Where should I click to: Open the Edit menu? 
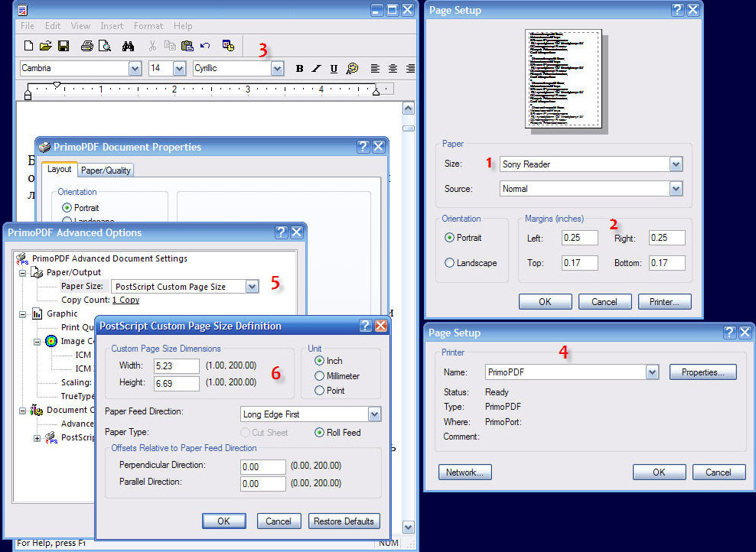point(53,26)
